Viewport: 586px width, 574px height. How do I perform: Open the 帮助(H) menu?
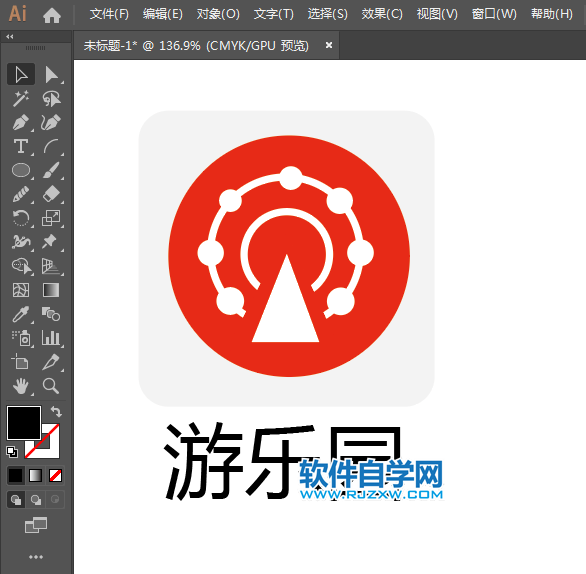[552, 14]
